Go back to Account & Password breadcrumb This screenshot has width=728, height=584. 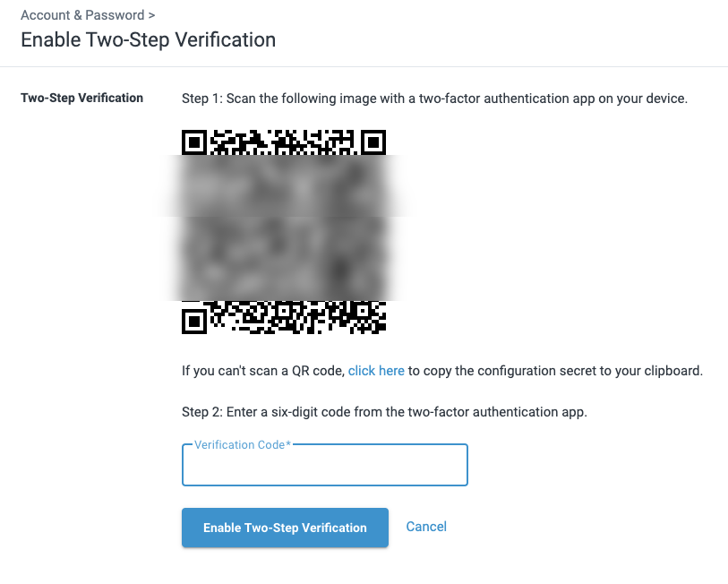pos(82,15)
